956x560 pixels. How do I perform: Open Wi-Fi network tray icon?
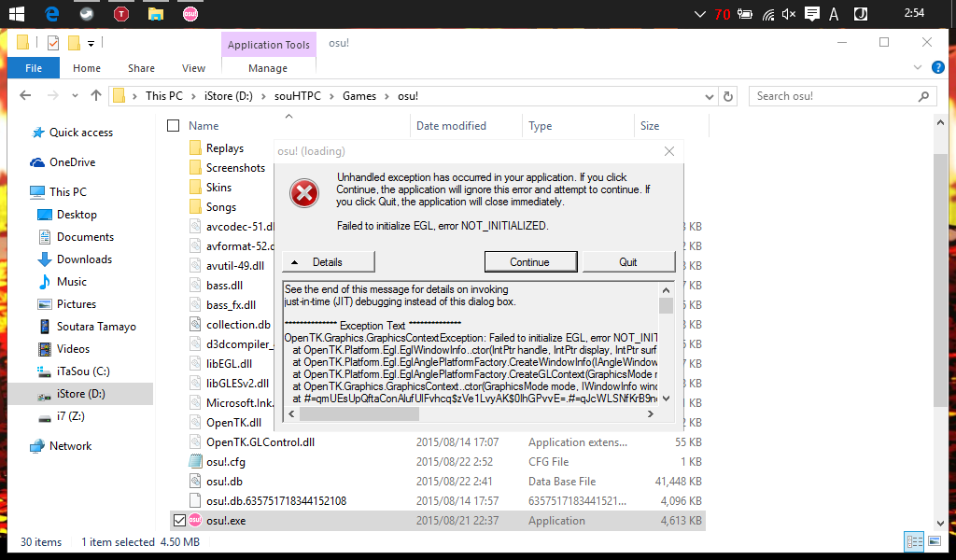768,14
